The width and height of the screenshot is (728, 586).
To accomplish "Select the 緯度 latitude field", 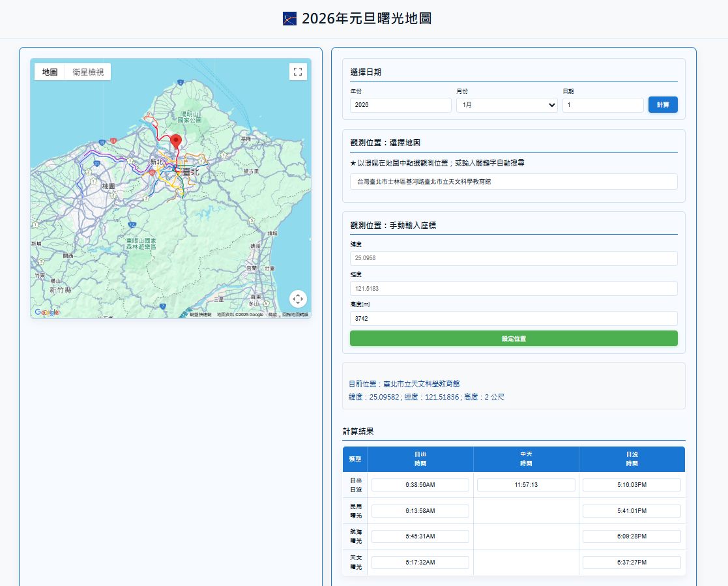I will (x=514, y=258).
